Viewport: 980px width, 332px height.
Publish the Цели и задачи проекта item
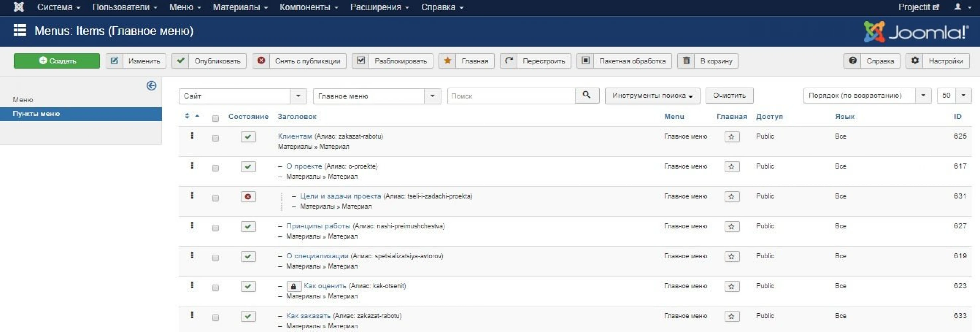248,197
